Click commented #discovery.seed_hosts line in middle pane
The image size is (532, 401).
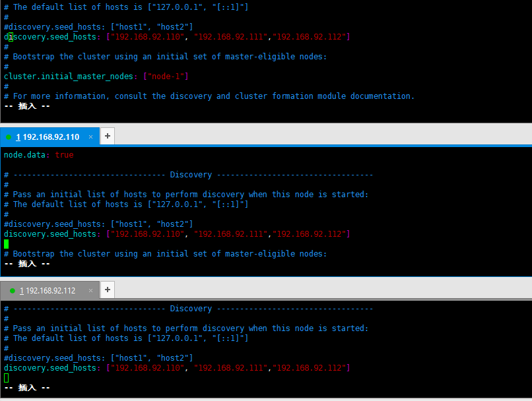click(98, 224)
